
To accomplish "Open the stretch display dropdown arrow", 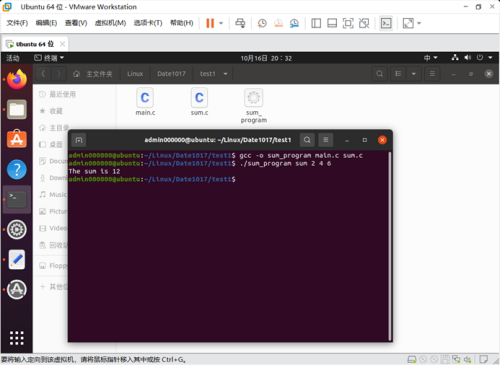I will pyautogui.click(x=419, y=23).
